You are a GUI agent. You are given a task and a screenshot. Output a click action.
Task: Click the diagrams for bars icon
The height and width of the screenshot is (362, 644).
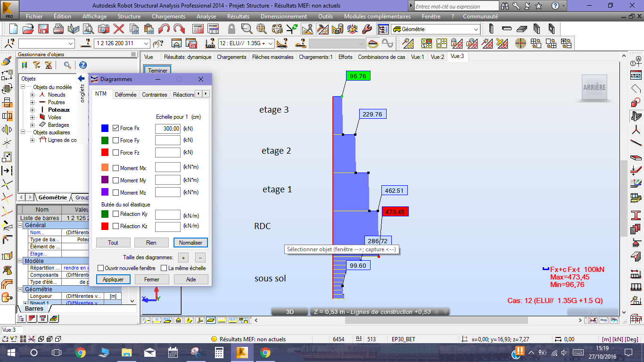(373, 44)
